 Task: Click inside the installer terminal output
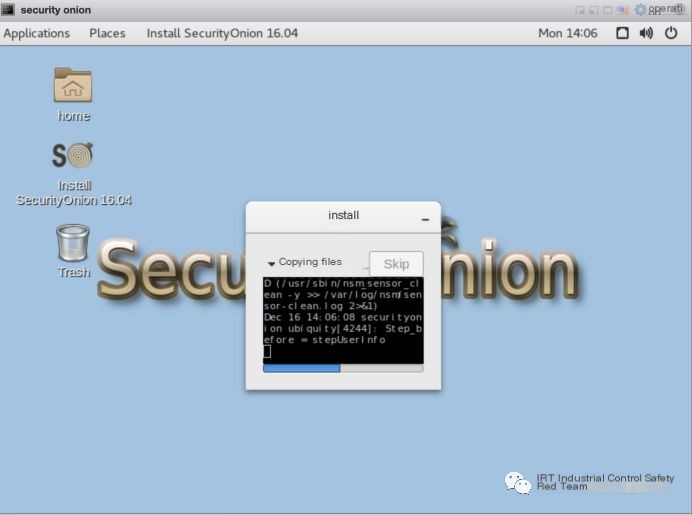point(343,320)
